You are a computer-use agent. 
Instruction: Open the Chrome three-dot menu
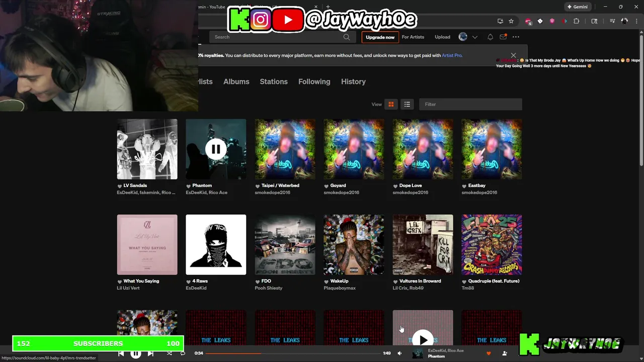[x=636, y=21]
